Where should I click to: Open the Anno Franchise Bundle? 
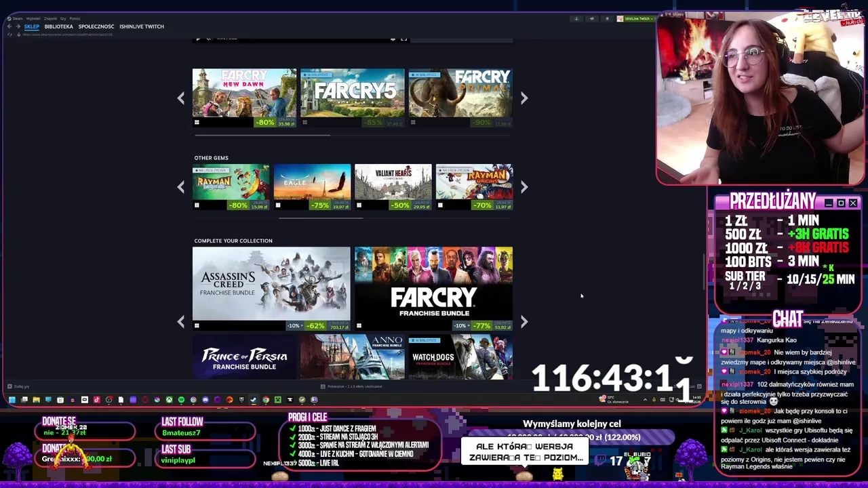click(x=353, y=357)
